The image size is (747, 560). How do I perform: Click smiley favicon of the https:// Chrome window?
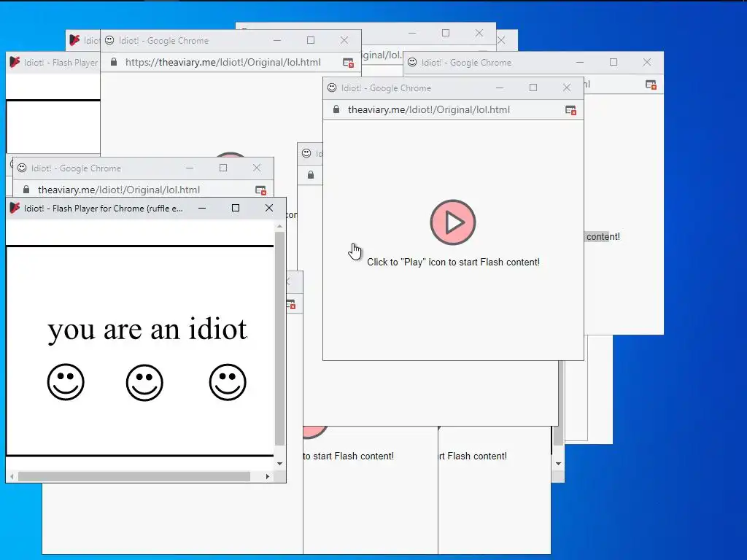(109, 41)
